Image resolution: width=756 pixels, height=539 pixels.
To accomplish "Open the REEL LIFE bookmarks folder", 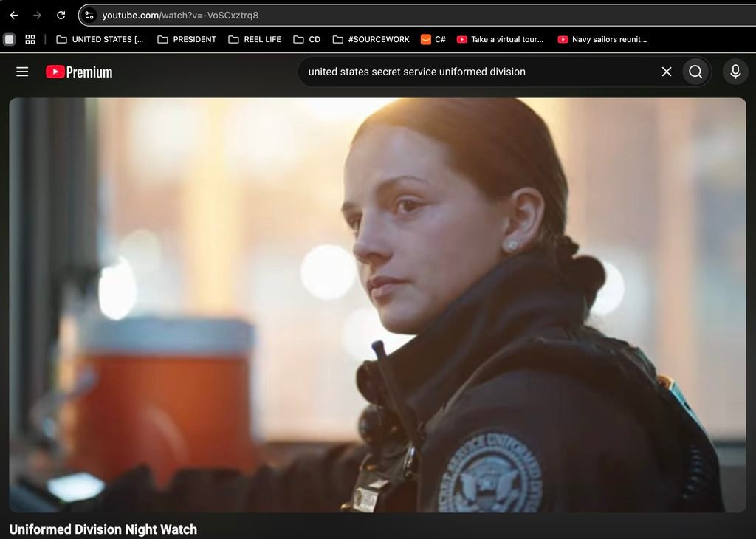I will 255,40.
